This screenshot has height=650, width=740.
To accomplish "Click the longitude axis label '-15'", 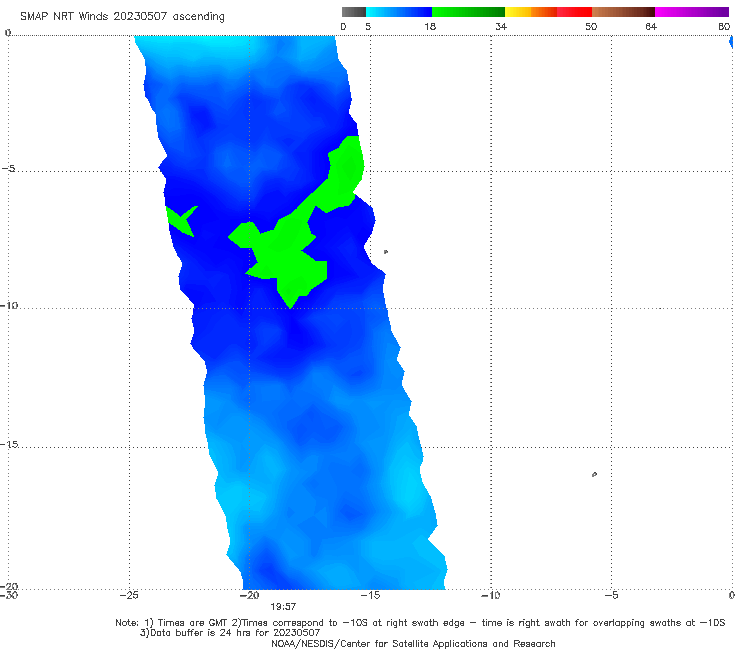I will coord(370,596).
